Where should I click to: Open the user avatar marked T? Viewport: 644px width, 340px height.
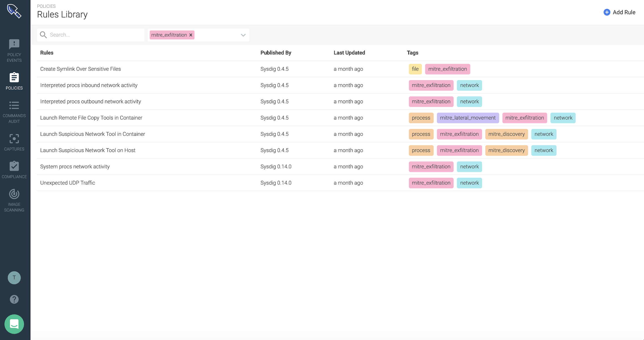[14, 278]
